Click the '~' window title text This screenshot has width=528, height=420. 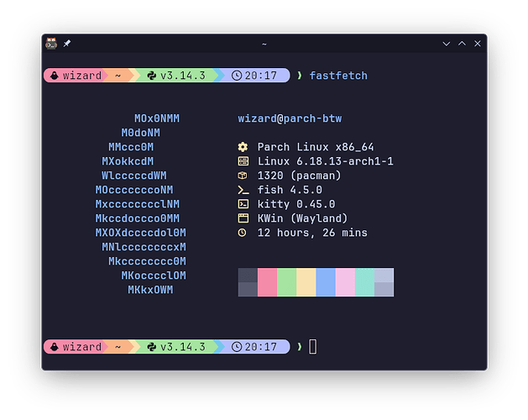tap(264, 45)
